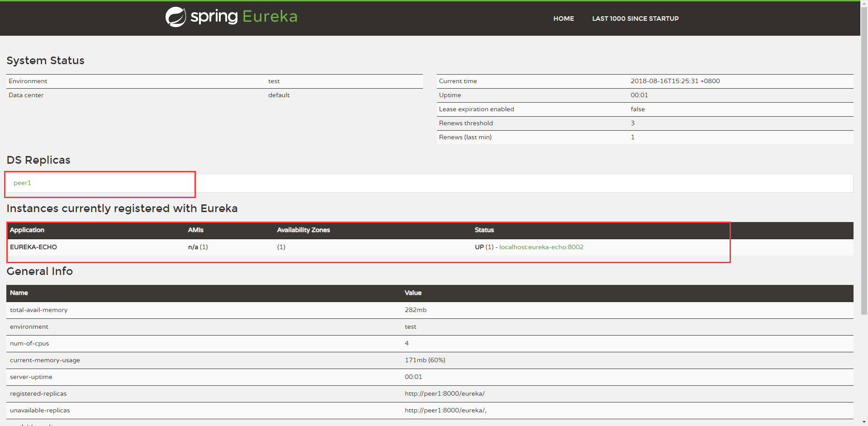Click the Lease expiration enabled label

[x=476, y=109]
